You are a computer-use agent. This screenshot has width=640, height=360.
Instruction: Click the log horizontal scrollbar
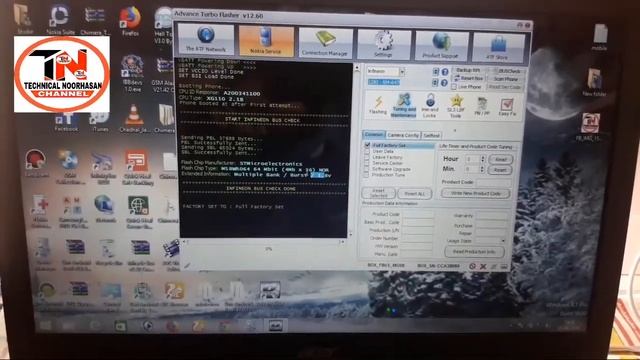click(263, 242)
